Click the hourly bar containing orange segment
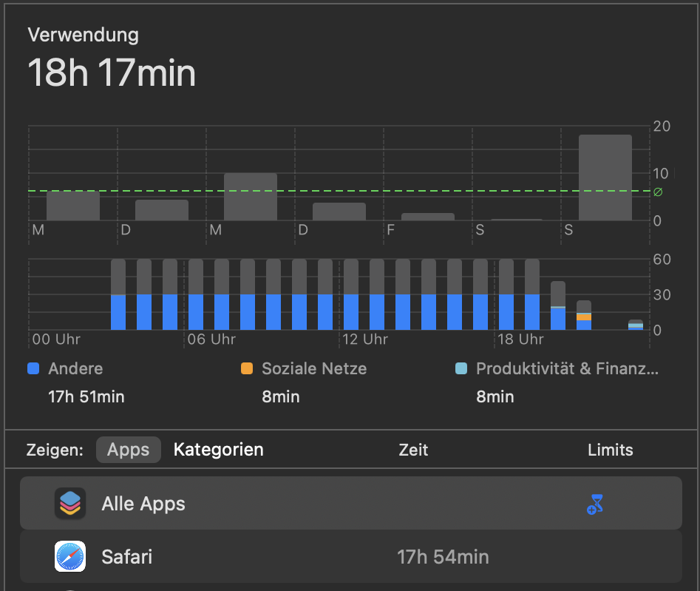Screen dimensions: 700x591 [583, 315]
